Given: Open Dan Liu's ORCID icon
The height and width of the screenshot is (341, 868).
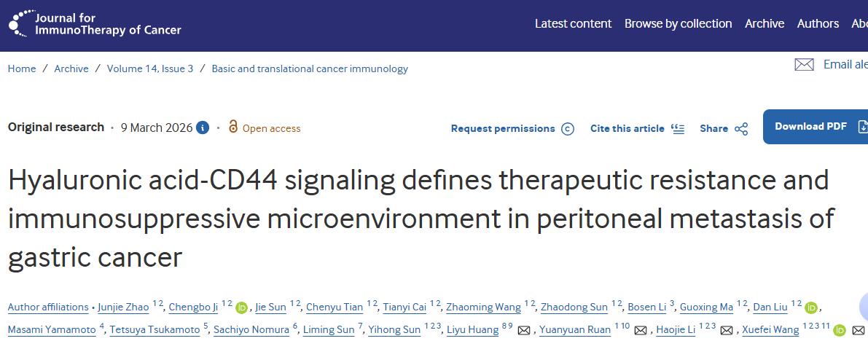Looking at the screenshot, I should coord(811,307).
